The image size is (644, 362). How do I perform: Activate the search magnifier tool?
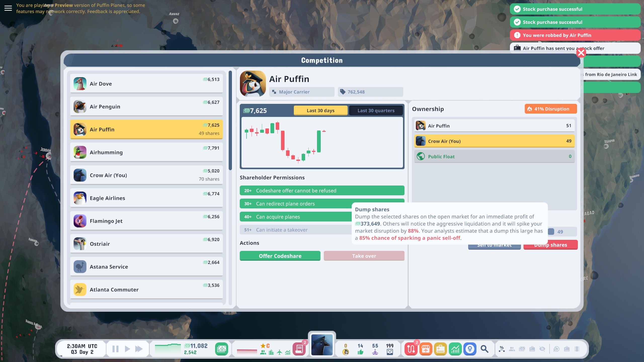click(x=484, y=349)
